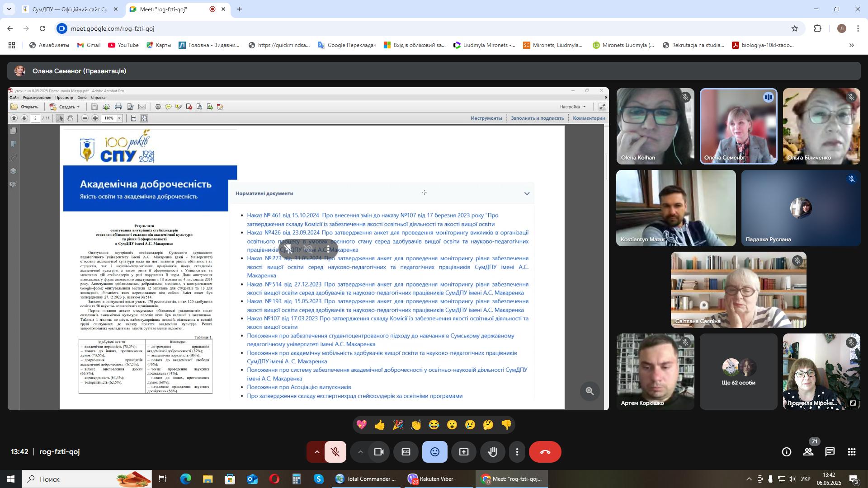Click page number field in Acrobat
This screenshot has width=868, height=488.
pyautogui.click(x=36, y=118)
